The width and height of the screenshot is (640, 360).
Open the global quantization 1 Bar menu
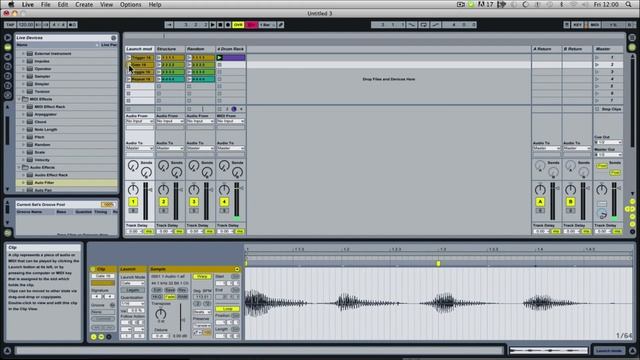coord(267,25)
